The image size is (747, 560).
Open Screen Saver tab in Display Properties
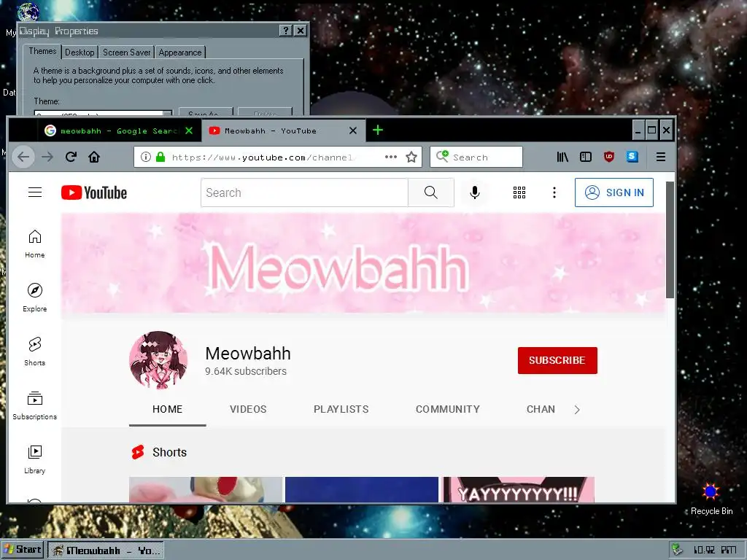126,52
